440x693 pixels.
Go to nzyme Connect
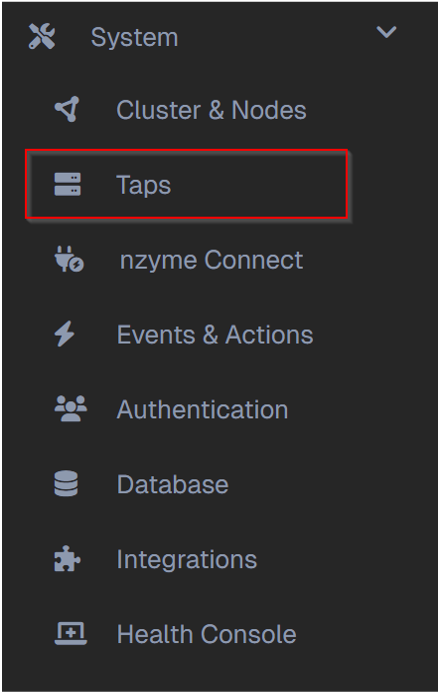212,260
